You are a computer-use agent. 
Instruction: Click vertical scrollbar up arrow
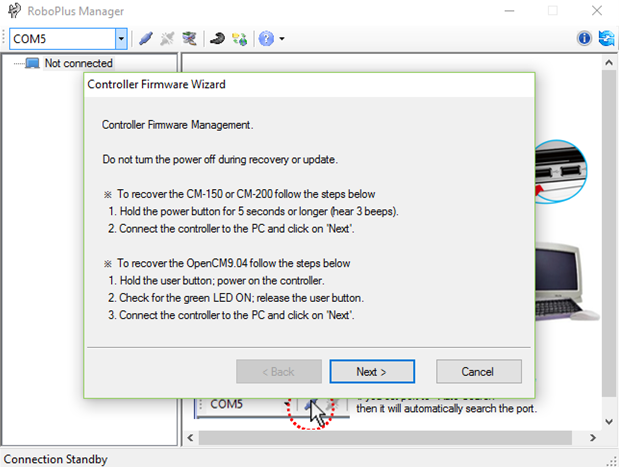[x=609, y=63]
